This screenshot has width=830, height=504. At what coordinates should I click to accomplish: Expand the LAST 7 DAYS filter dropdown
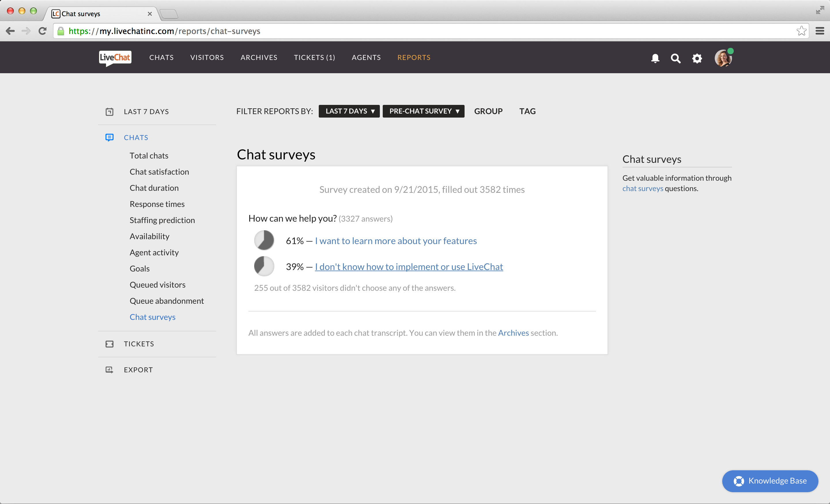pyautogui.click(x=349, y=111)
